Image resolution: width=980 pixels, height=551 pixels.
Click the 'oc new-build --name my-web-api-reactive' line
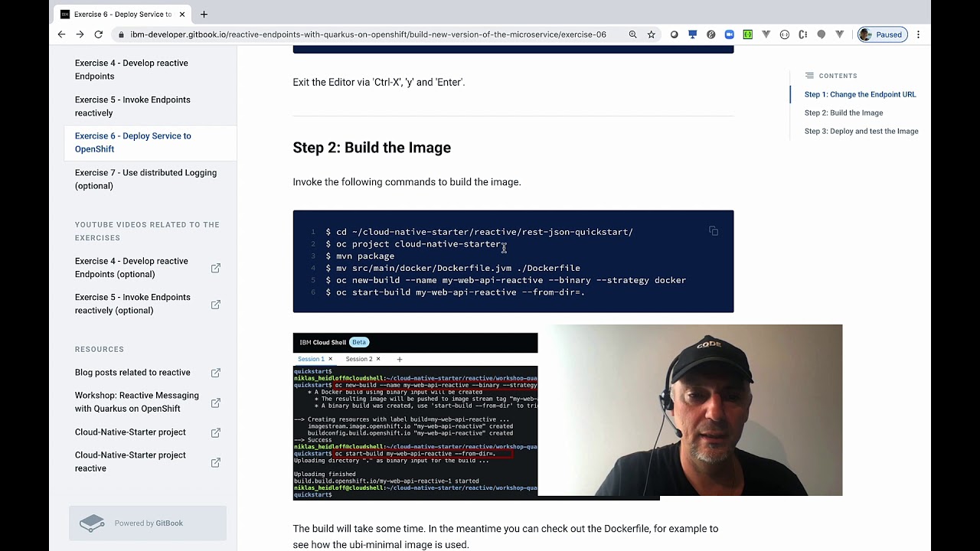[505, 280]
